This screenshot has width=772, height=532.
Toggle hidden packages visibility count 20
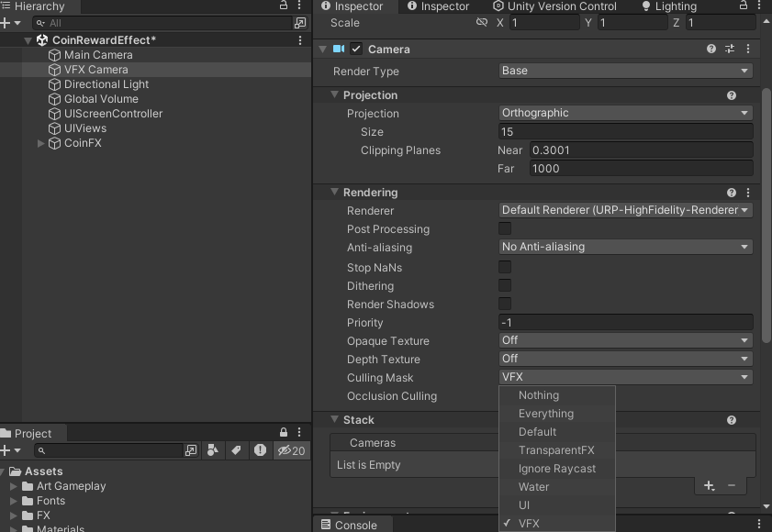pyautogui.click(x=292, y=450)
